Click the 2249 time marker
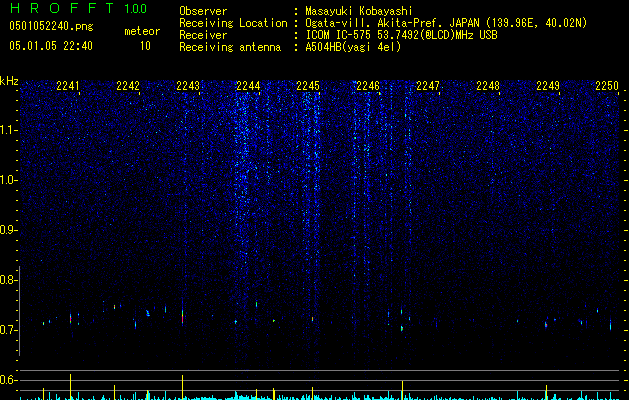 click(548, 86)
